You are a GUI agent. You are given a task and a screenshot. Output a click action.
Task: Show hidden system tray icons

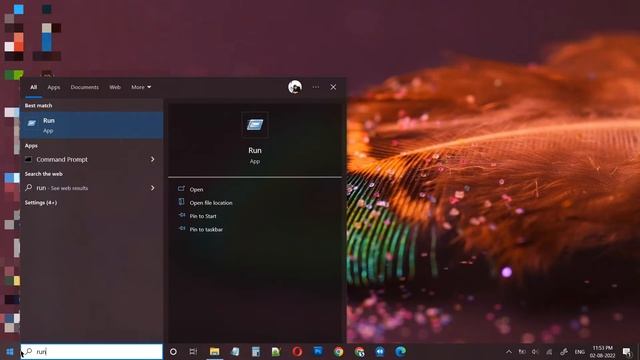pos(509,351)
